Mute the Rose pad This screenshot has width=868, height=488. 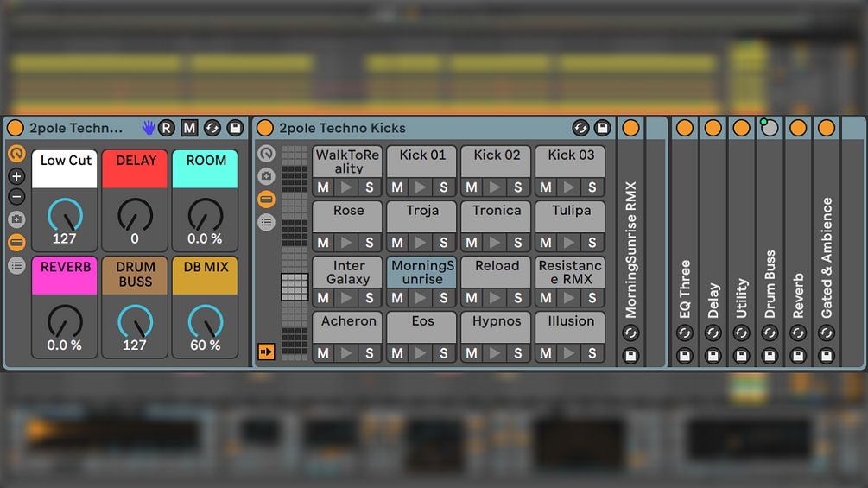(x=323, y=243)
